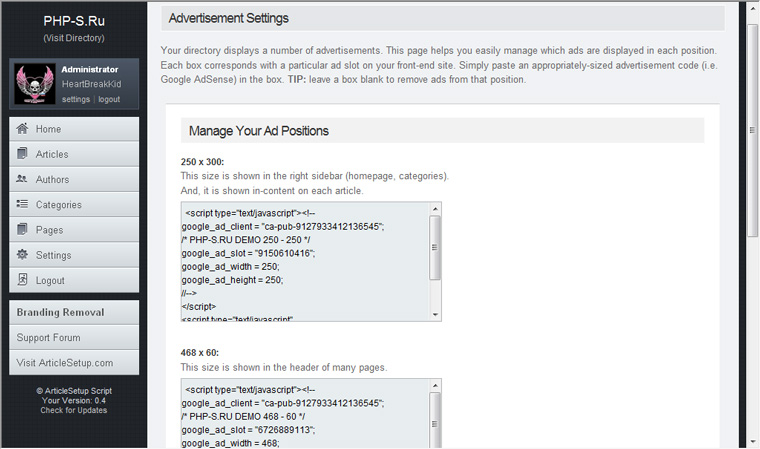This screenshot has width=760, height=449.
Task: Open the Support Forum menu item
Action: point(48,338)
